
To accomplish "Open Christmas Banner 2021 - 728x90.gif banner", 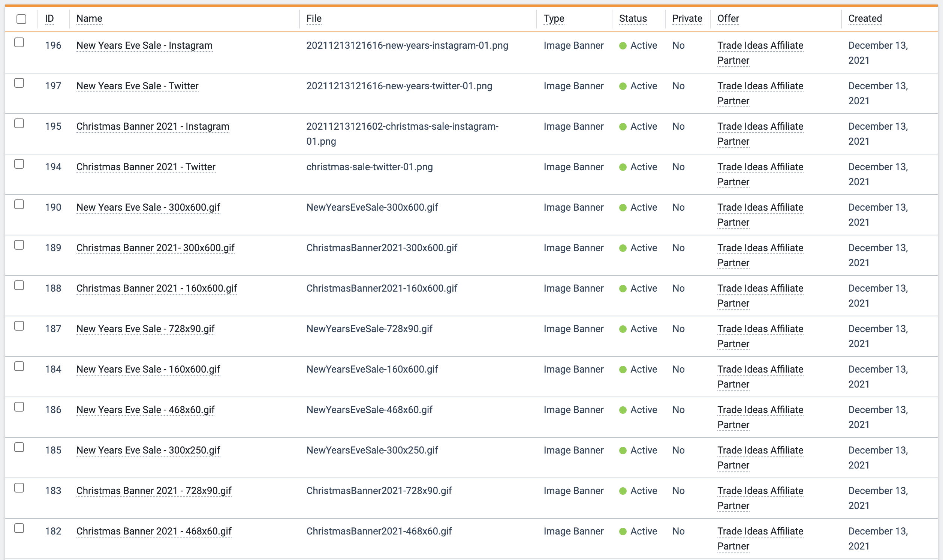I will point(154,491).
